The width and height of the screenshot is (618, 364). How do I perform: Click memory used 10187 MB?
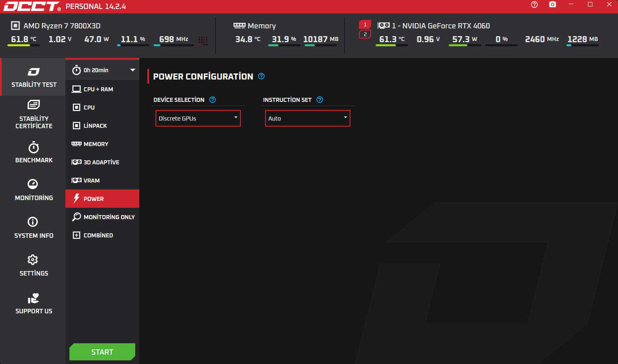click(x=321, y=39)
